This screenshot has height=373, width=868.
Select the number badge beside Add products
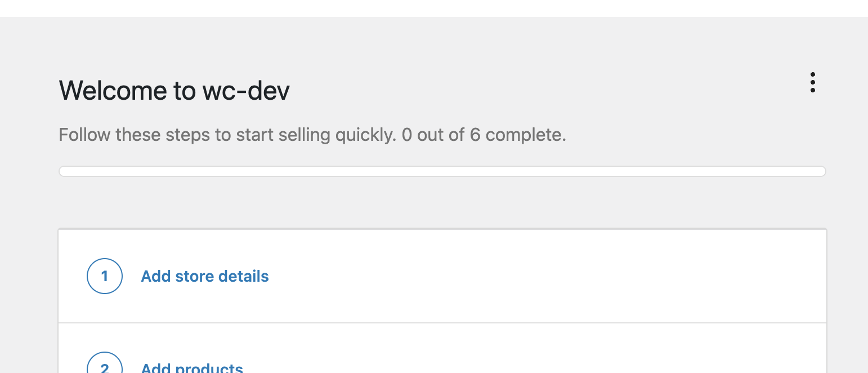[105, 367]
